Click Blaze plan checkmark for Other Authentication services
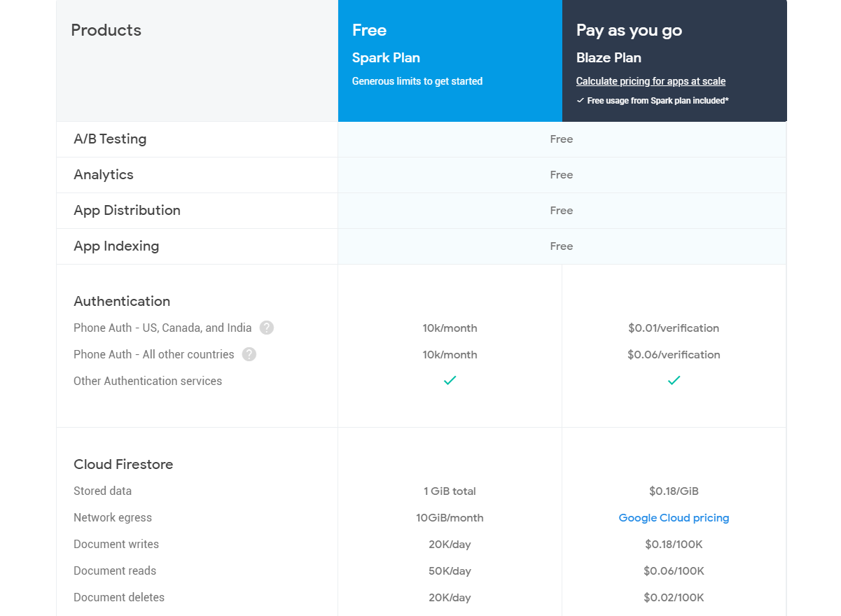Image resolution: width=841 pixels, height=616 pixels. (674, 380)
